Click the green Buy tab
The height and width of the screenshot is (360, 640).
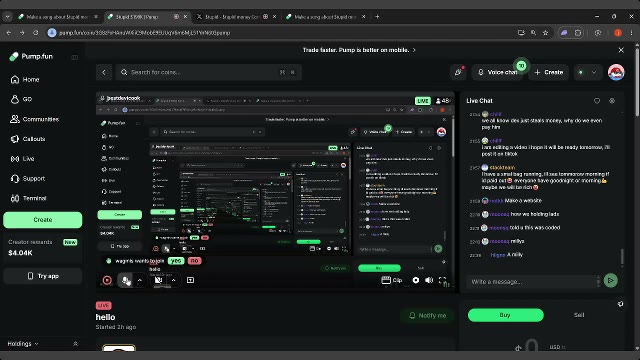click(x=505, y=315)
